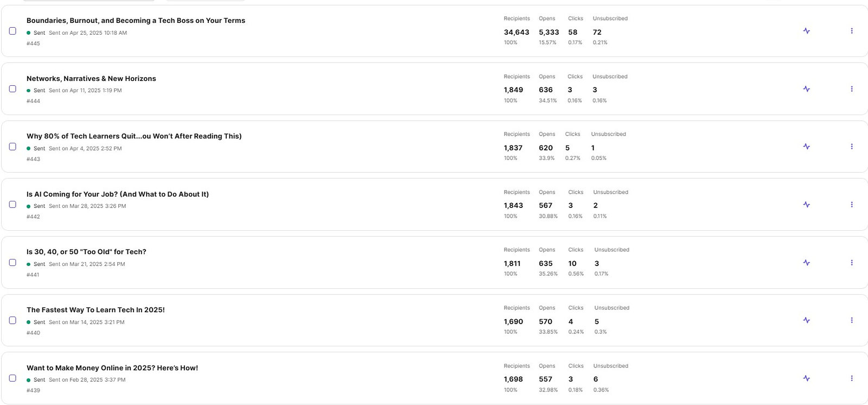Image resolution: width=868 pixels, height=405 pixels.
Task: Open activity icon for Fastest Way To Learn Tech
Action: point(806,320)
